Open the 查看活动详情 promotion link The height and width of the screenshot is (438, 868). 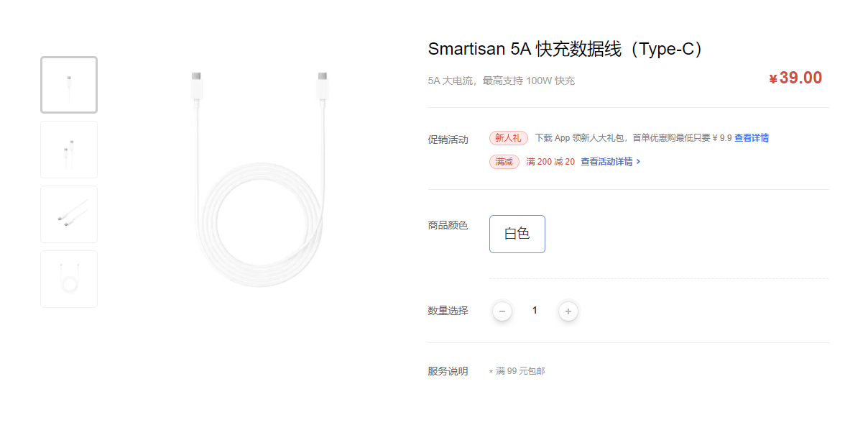point(606,162)
